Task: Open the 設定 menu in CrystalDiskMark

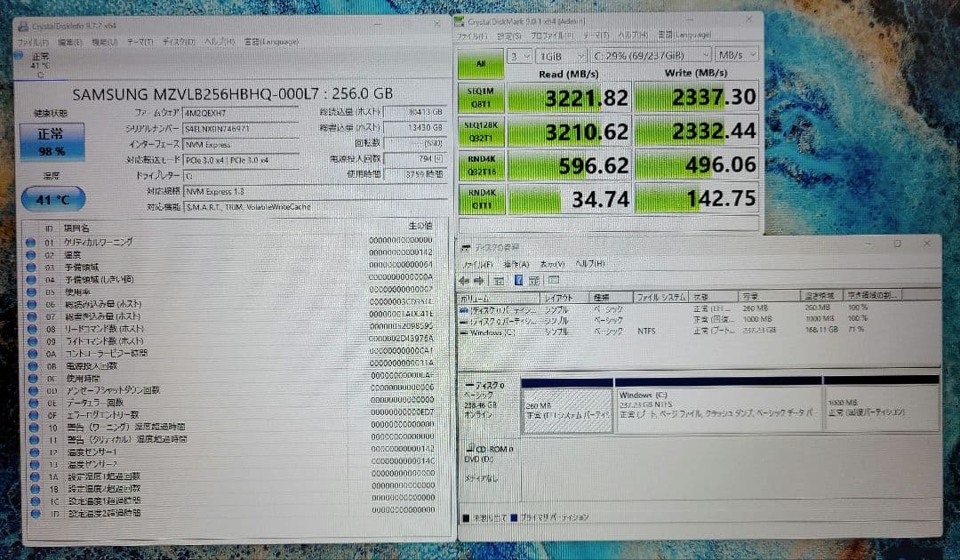Action: [x=507, y=36]
